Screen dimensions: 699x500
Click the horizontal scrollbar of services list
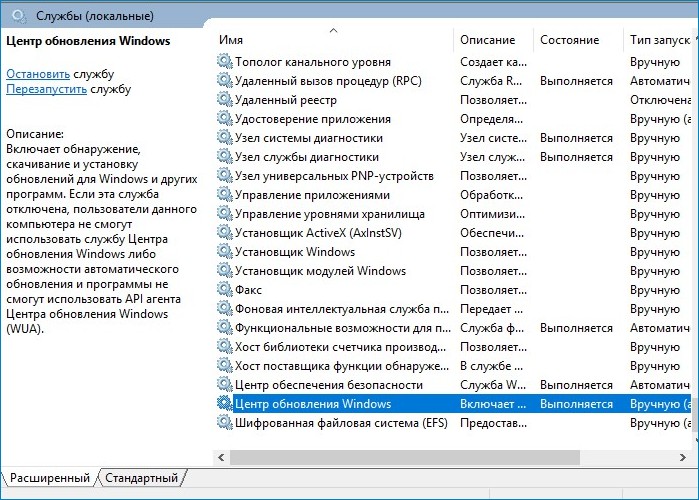[400, 457]
